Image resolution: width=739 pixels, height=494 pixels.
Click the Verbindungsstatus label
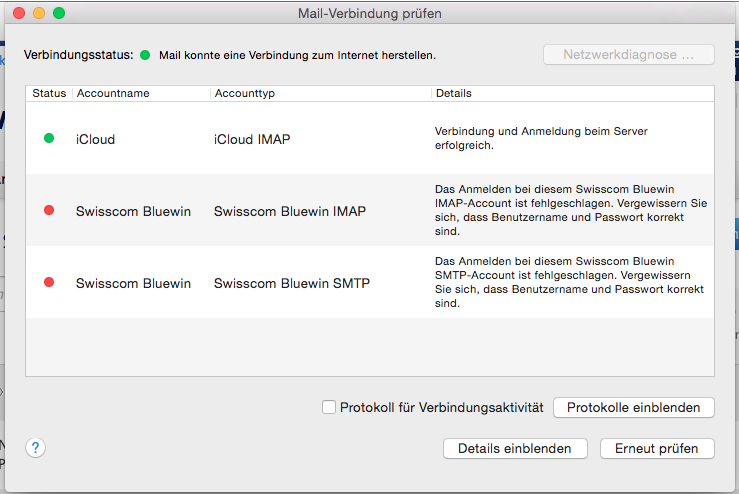point(79,55)
